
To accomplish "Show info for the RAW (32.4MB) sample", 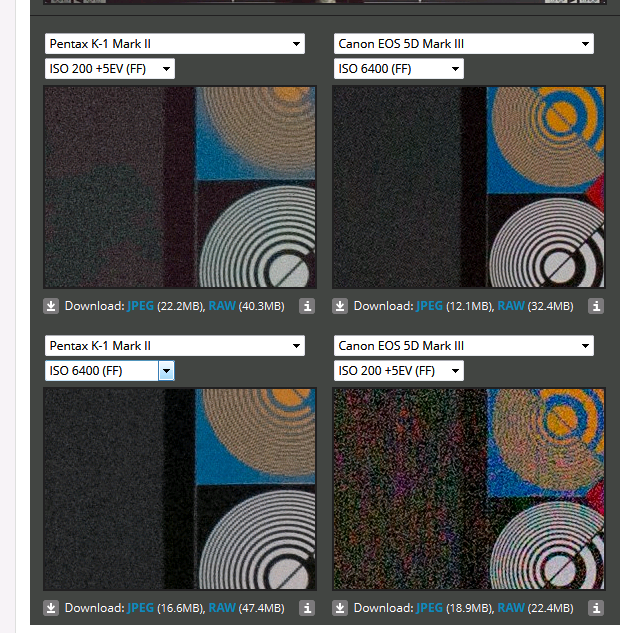I will 596,306.
